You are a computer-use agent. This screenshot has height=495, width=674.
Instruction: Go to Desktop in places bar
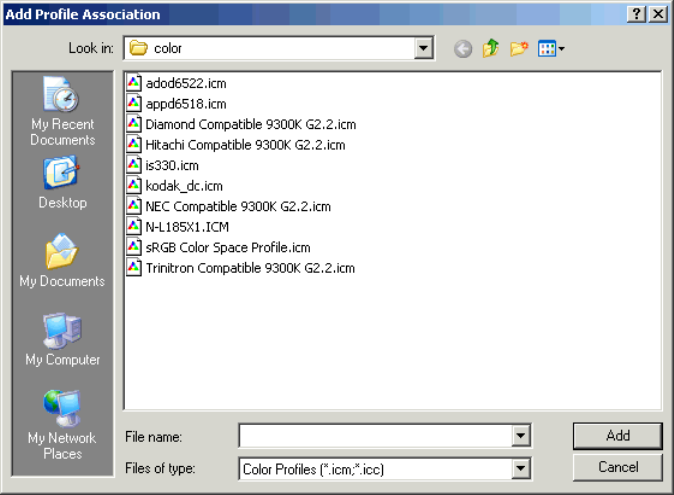pos(62,184)
